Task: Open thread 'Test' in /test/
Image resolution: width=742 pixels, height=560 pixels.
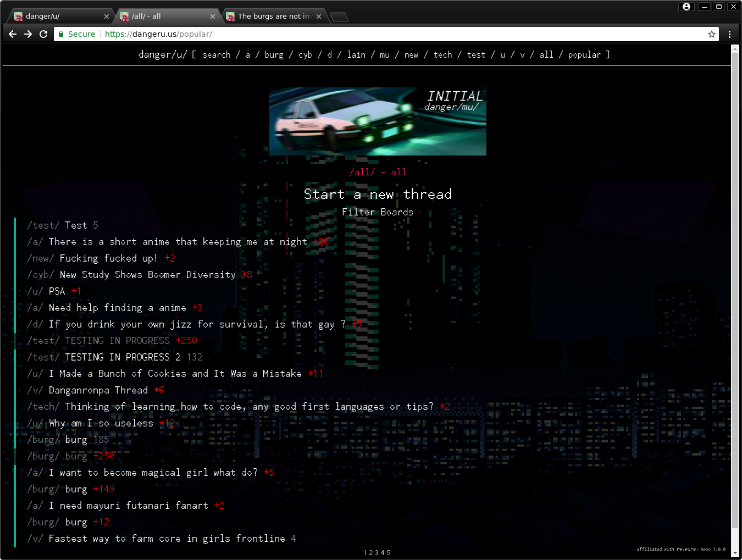Action: 76,225
